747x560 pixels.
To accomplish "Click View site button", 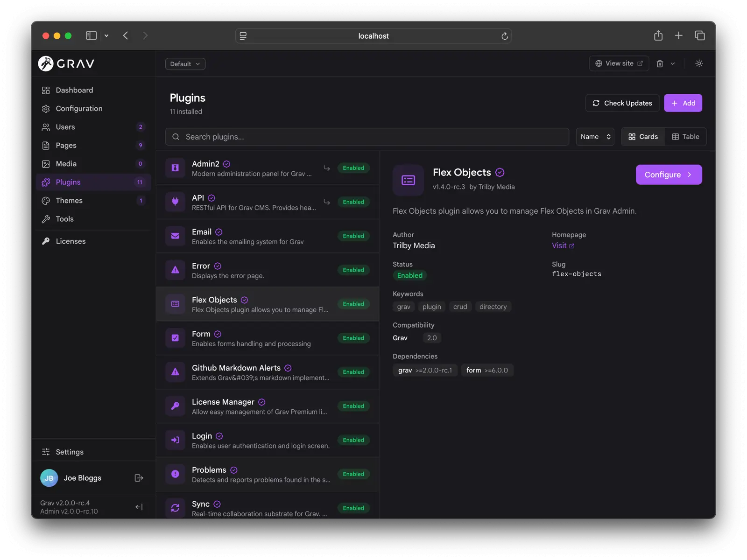I will coord(619,63).
